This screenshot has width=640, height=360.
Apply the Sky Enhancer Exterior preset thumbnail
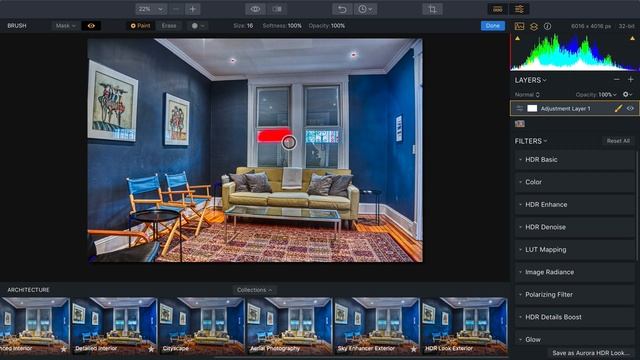(376, 326)
